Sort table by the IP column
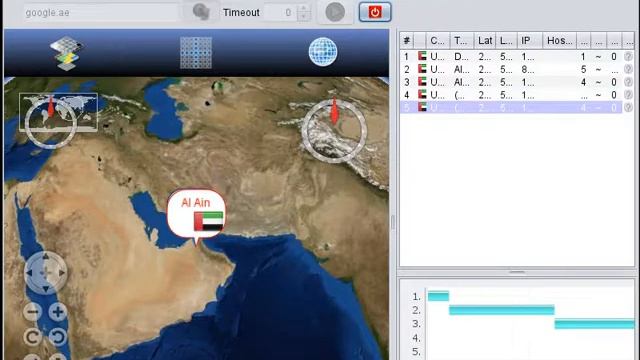The height and width of the screenshot is (360, 640). [x=530, y=40]
